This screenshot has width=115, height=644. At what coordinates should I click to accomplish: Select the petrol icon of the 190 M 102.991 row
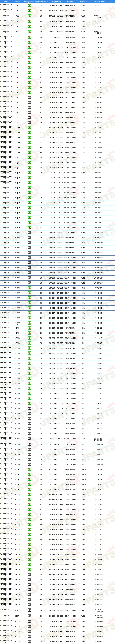[x=29, y=83]
